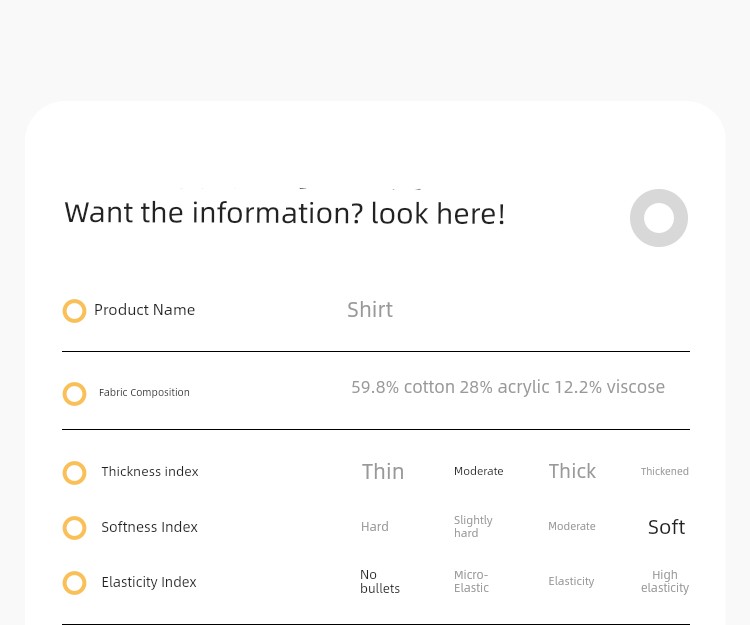
Task: Click the orange circle beside Softness Index
Action: (74, 527)
